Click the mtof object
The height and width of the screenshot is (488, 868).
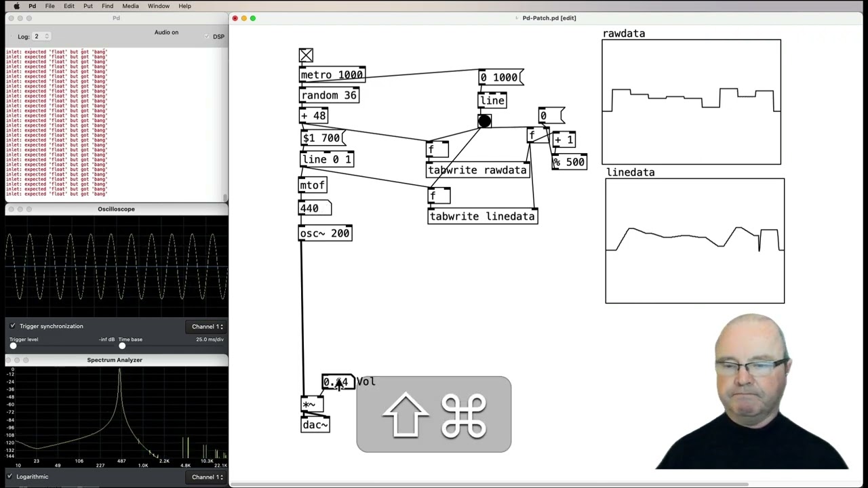click(313, 185)
